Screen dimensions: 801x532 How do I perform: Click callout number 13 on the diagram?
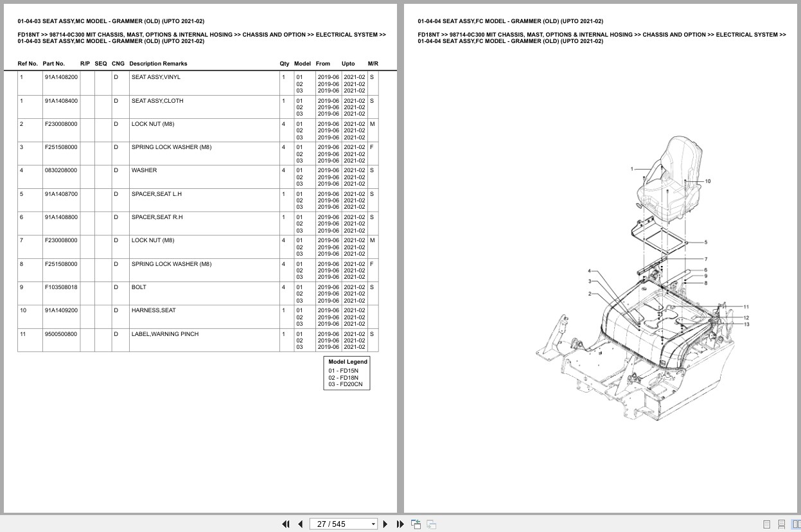point(746,324)
